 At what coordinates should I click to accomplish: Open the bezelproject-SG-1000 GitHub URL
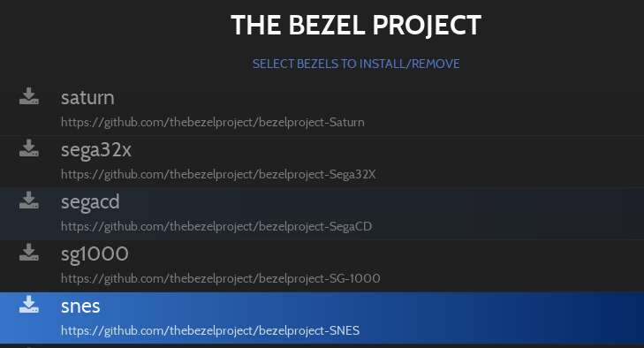[221, 278]
